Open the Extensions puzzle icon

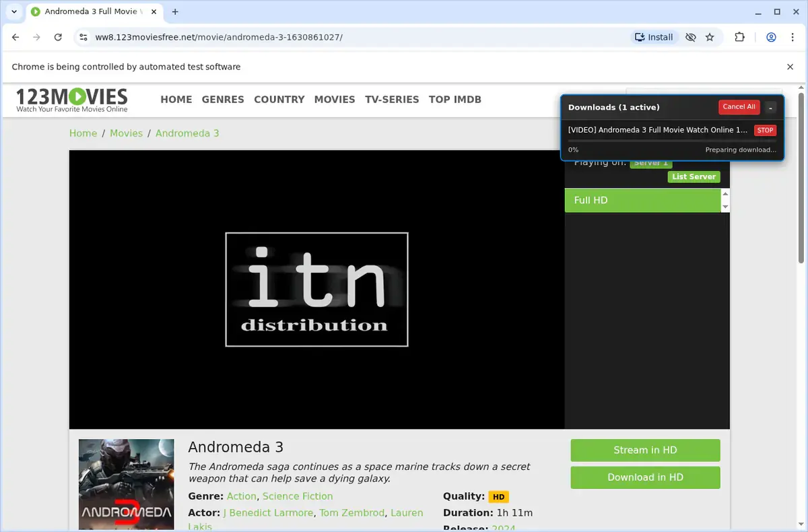pyautogui.click(x=739, y=37)
